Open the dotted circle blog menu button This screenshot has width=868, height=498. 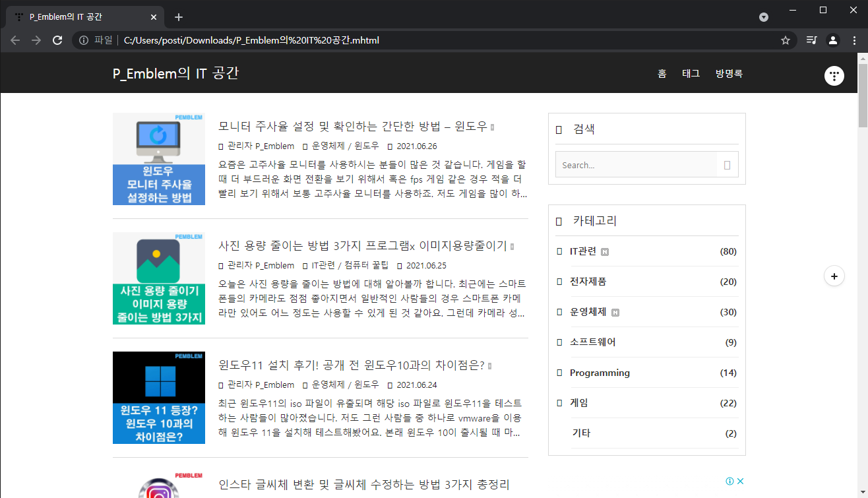click(834, 75)
